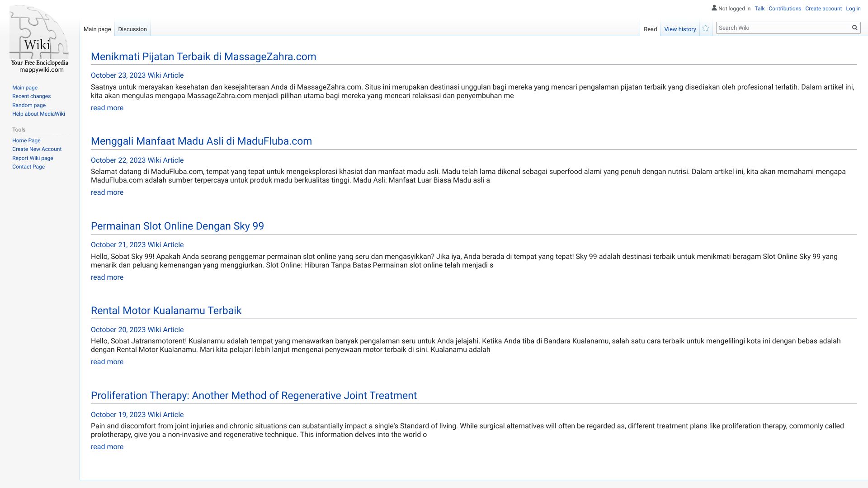Open article Menggali Manfaat Madu Asli di MaduFluba.com
This screenshot has height=488, width=868.
point(201,141)
